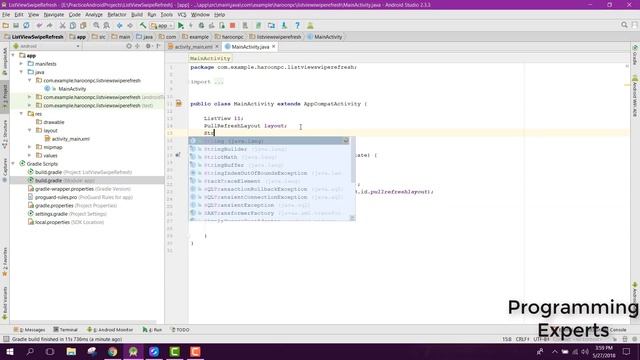Switch to the activity_main.xml editor tab

click(x=193, y=47)
